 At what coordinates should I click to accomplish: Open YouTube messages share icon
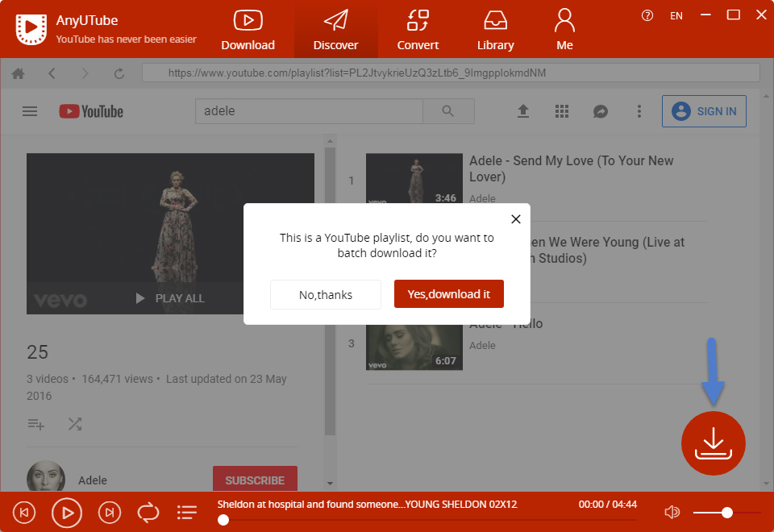click(x=600, y=111)
